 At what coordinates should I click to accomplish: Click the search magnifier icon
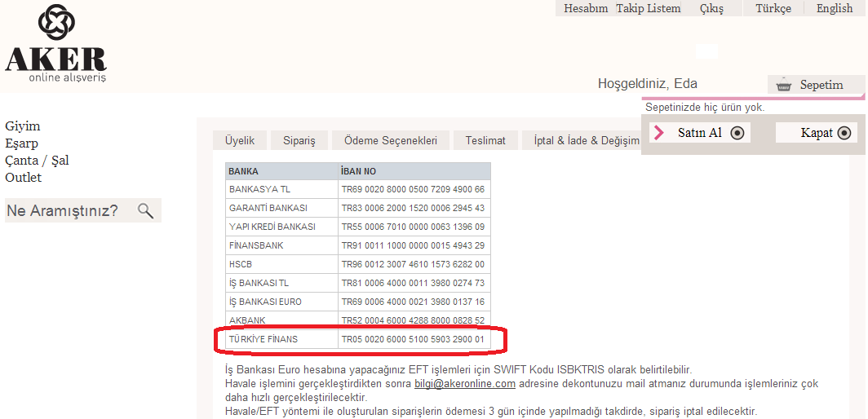[145, 210]
